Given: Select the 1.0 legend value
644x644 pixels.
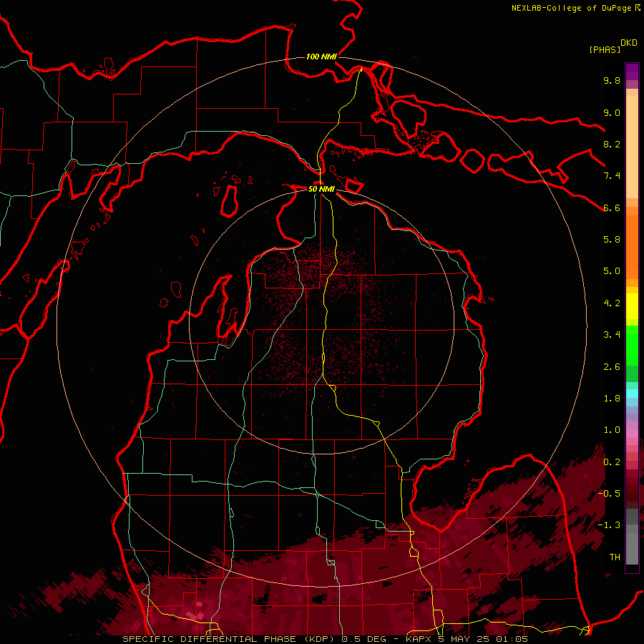Looking at the screenshot, I should 612,430.
